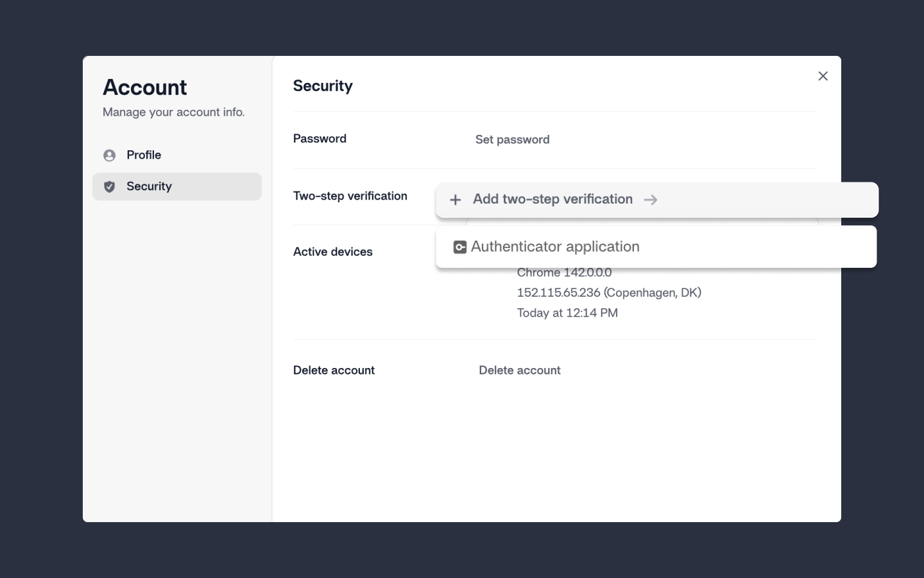This screenshot has width=924, height=578.
Task: Click the Add two-step verification button
Action: click(x=552, y=199)
